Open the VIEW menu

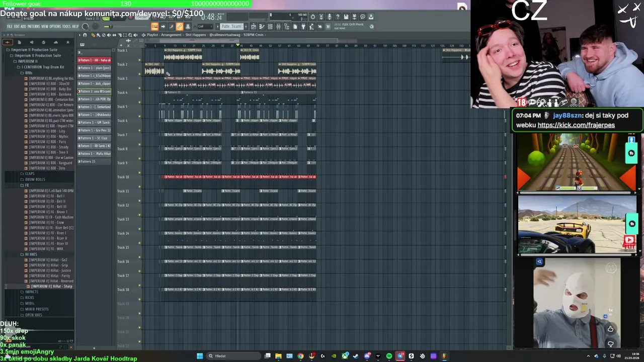45,27
